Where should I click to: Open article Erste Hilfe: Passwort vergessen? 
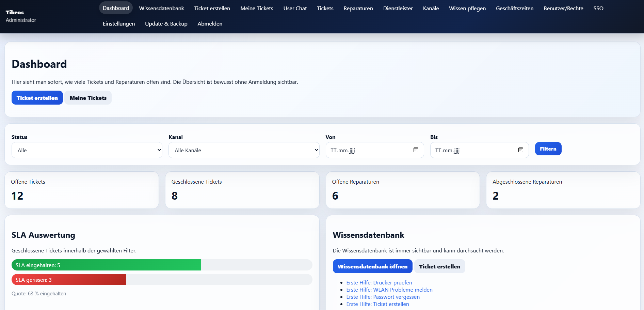coord(383,297)
